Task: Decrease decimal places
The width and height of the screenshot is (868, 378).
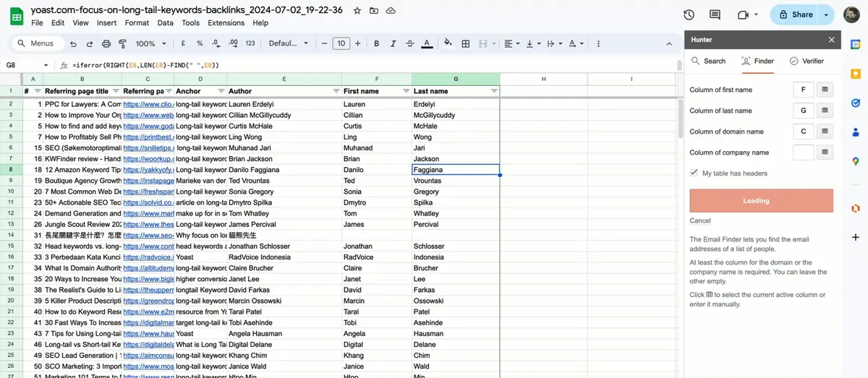Action: (x=216, y=43)
